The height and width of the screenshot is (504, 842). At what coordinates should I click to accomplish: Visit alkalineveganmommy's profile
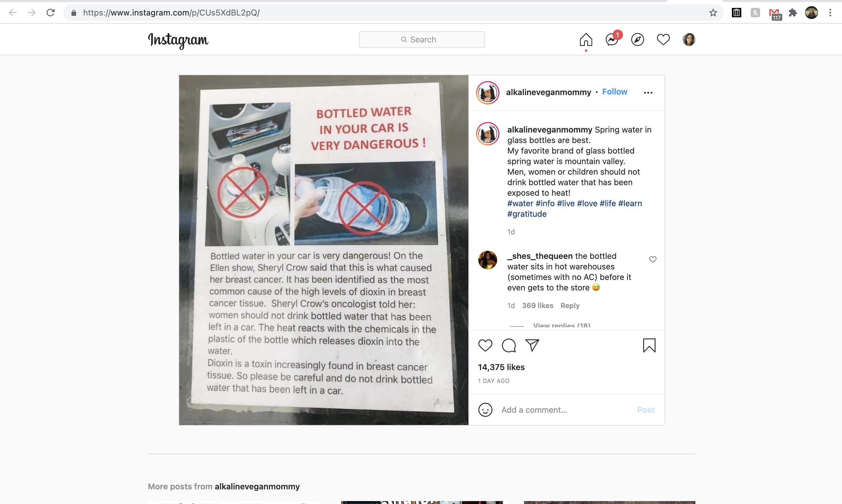549,92
